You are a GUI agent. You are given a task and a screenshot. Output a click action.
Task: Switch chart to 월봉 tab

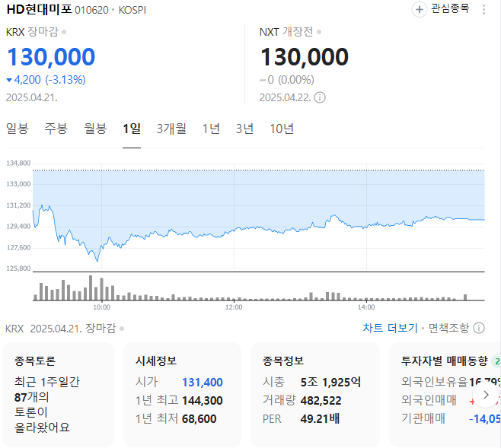pos(95,129)
